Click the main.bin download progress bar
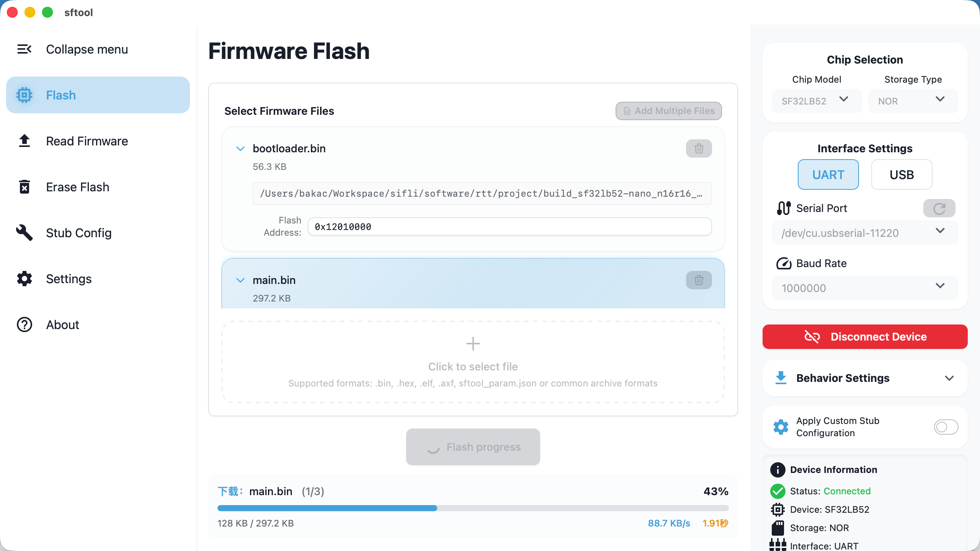Viewport: 980px width, 551px height. pyautogui.click(x=473, y=508)
